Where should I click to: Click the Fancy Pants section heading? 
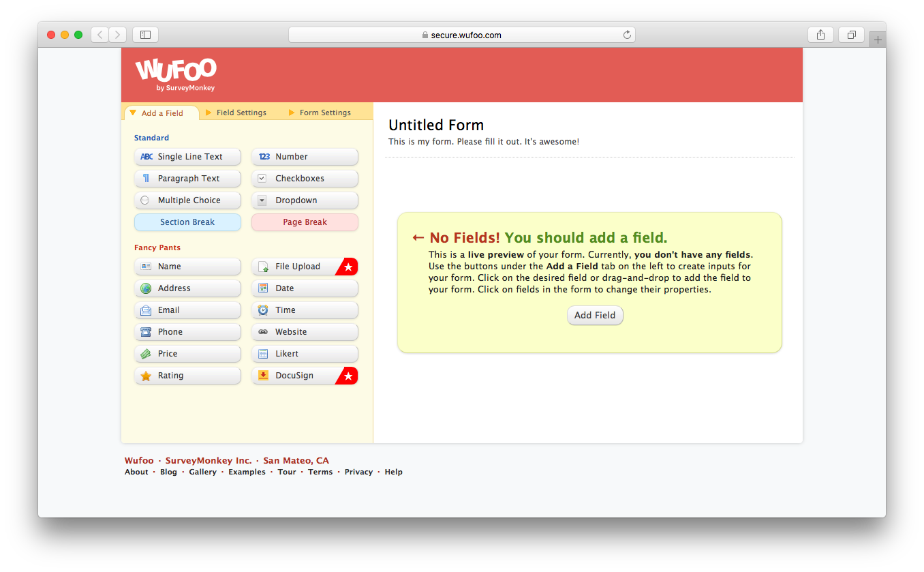click(x=157, y=247)
